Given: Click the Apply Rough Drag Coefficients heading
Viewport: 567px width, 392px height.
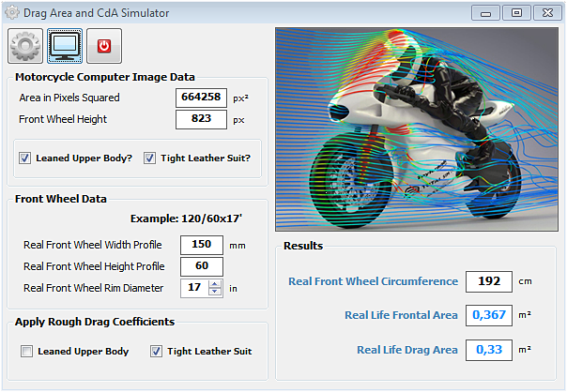Looking at the screenshot, I should [95, 322].
